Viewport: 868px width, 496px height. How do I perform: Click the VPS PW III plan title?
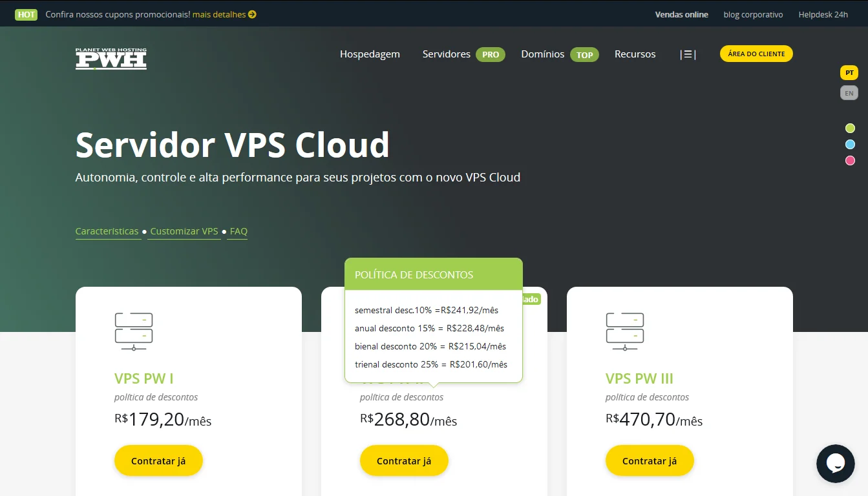point(639,378)
